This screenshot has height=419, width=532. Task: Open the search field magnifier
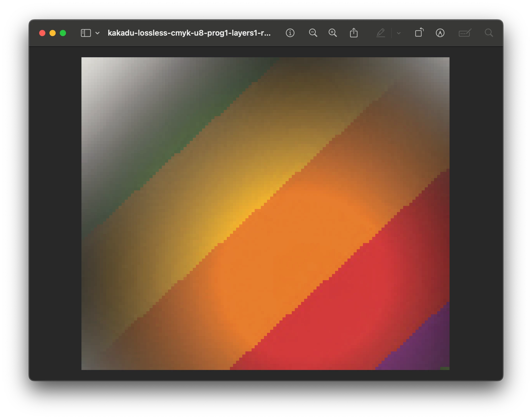pyautogui.click(x=489, y=33)
